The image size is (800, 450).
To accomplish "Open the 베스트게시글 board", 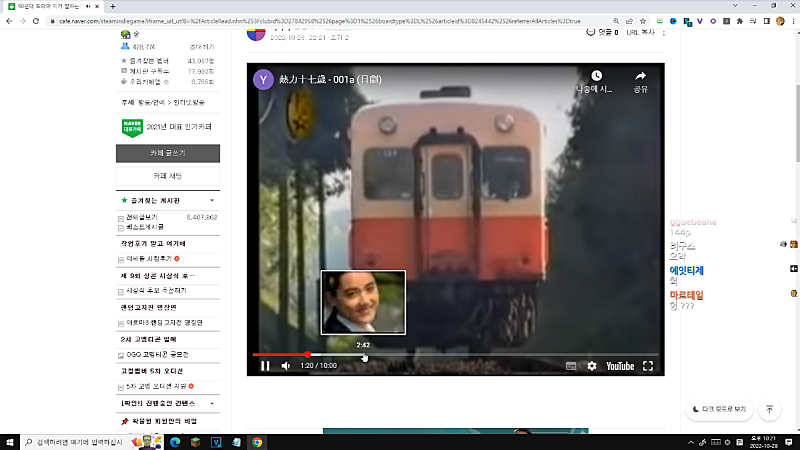I will [145, 227].
